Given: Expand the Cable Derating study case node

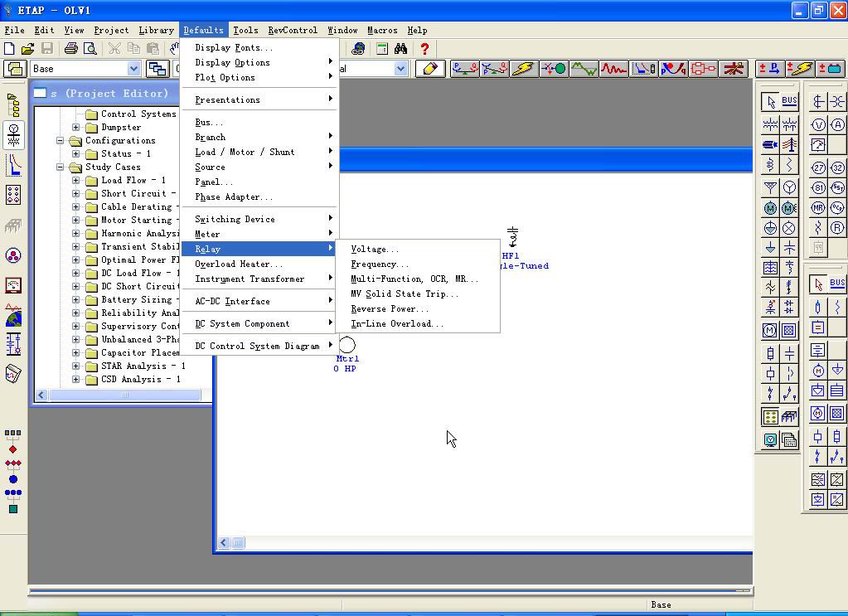Looking at the screenshot, I should pos(76,206).
